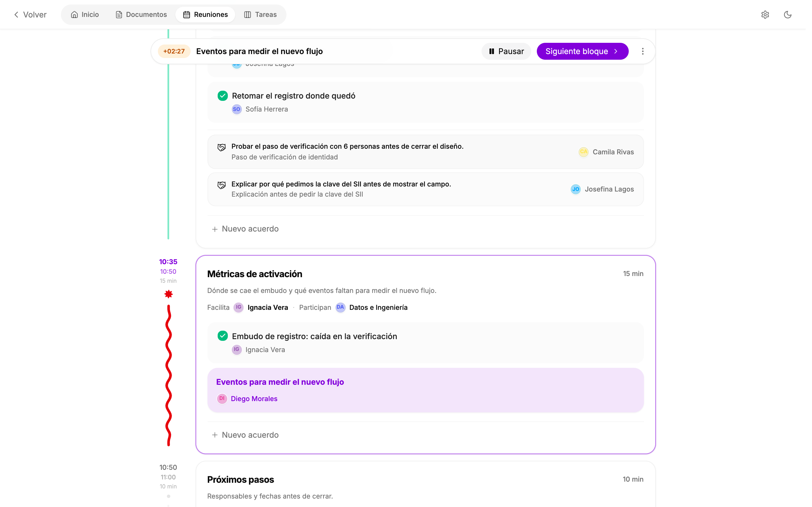Add Nuevo acuerdo in Métricas de activación

pyautogui.click(x=245, y=435)
